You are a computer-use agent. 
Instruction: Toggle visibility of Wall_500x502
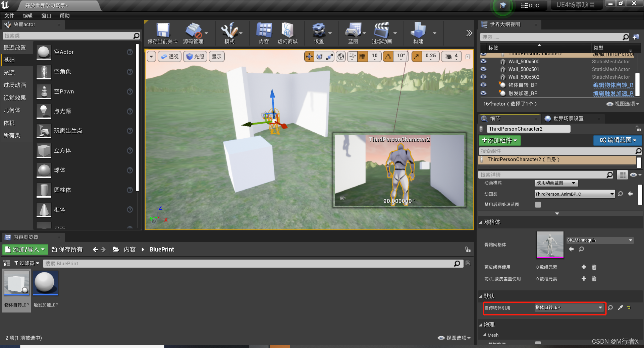[483, 77]
